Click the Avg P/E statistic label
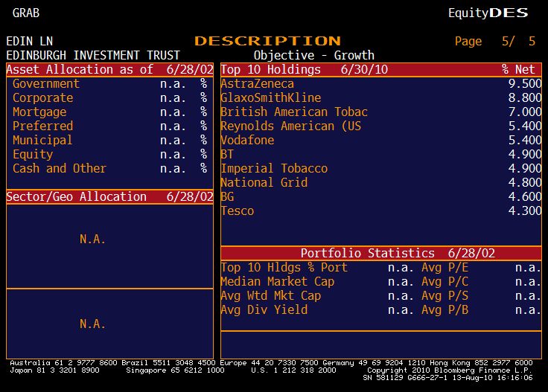The width and height of the screenshot is (548, 392). click(x=445, y=268)
